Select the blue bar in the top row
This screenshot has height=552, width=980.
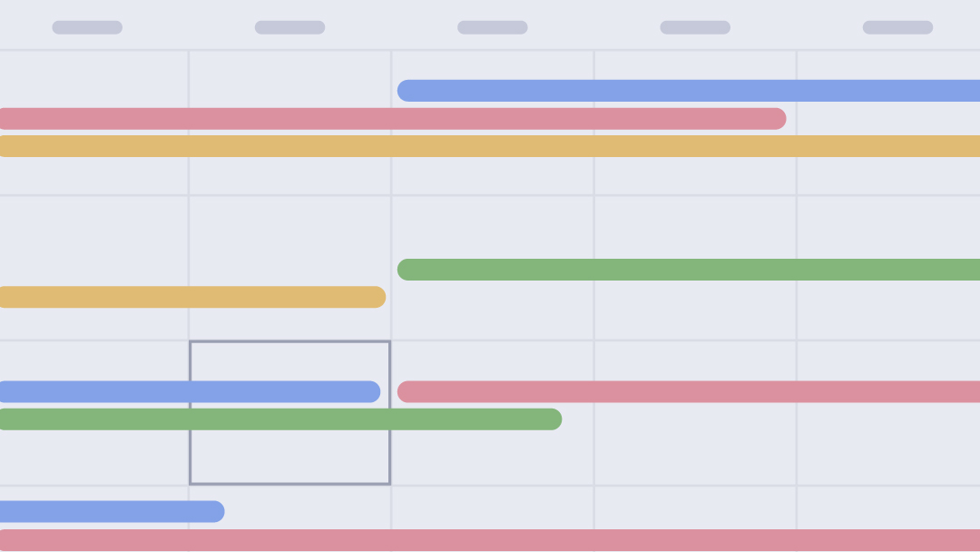pos(690,91)
